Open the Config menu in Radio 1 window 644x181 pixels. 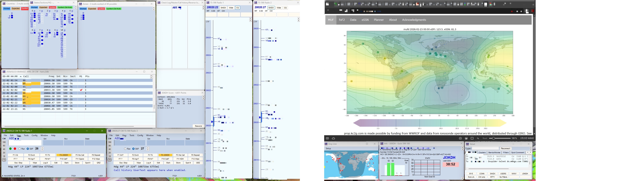tap(34, 136)
